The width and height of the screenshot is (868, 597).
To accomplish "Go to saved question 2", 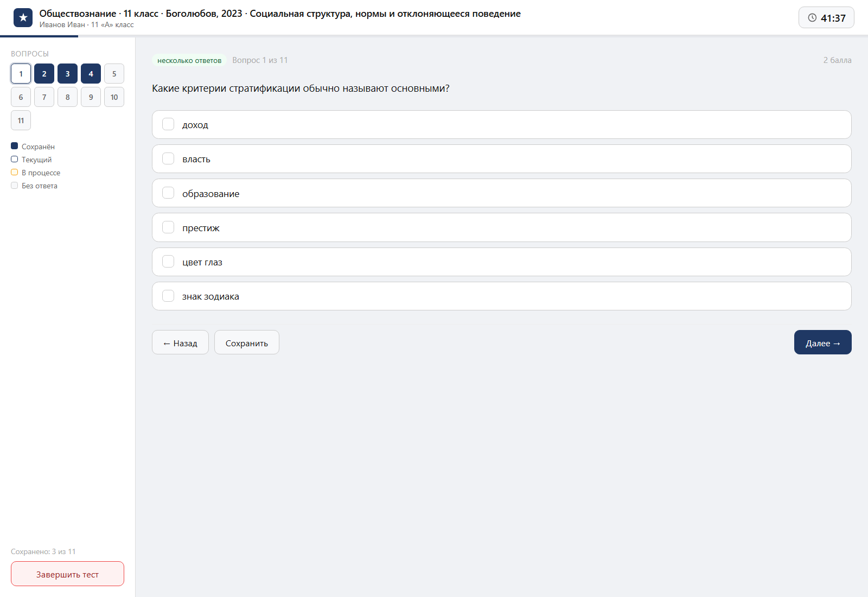I will pos(44,74).
